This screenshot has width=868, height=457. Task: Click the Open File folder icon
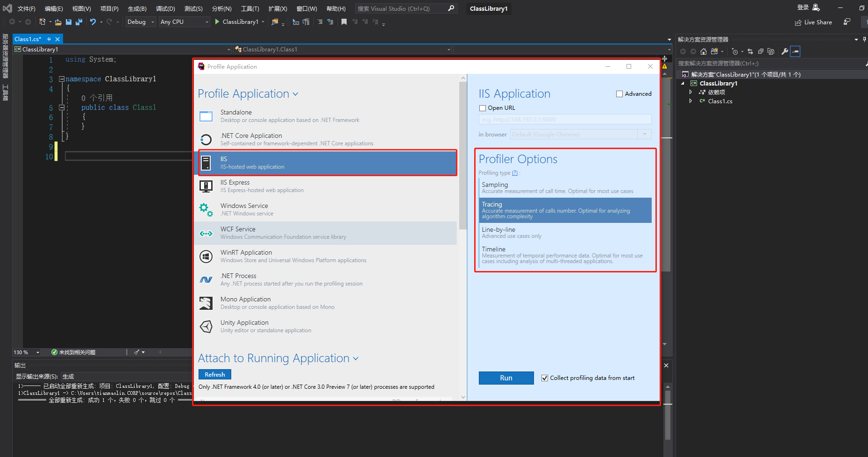(x=58, y=22)
